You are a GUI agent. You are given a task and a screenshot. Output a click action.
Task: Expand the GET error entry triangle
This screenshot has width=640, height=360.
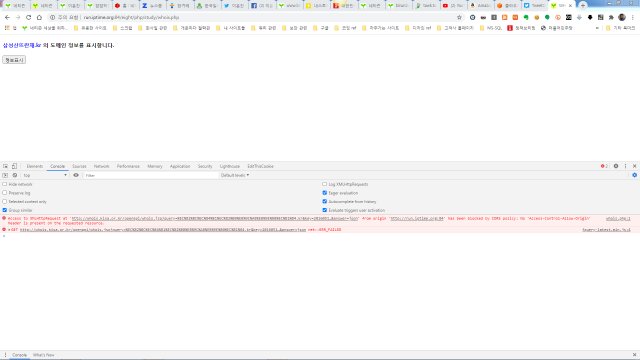[x=9, y=230]
